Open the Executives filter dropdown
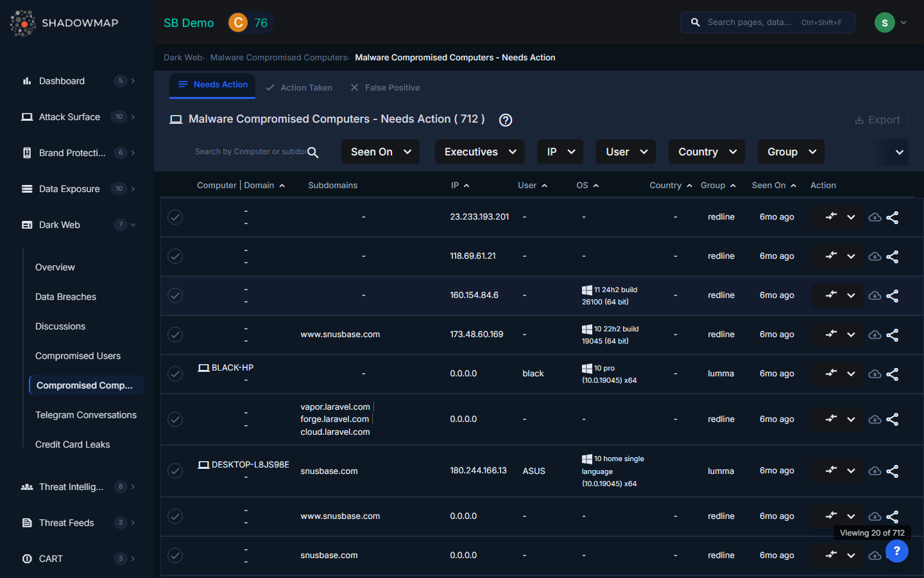The height and width of the screenshot is (578, 924). pyautogui.click(x=479, y=152)
